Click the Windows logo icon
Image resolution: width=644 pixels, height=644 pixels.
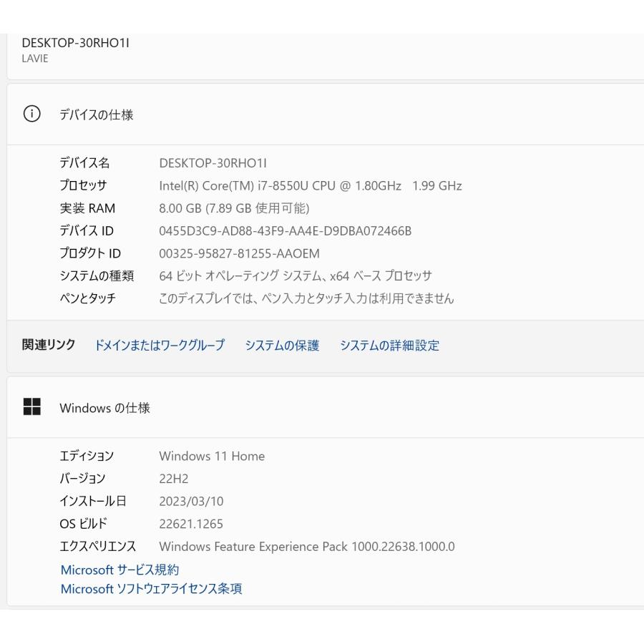click(31, 406)
